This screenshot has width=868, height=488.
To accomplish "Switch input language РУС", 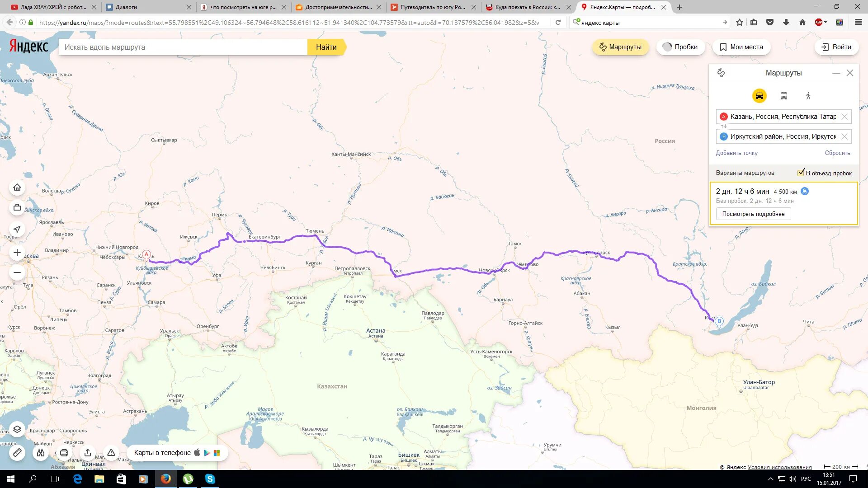I will [806, 479].
